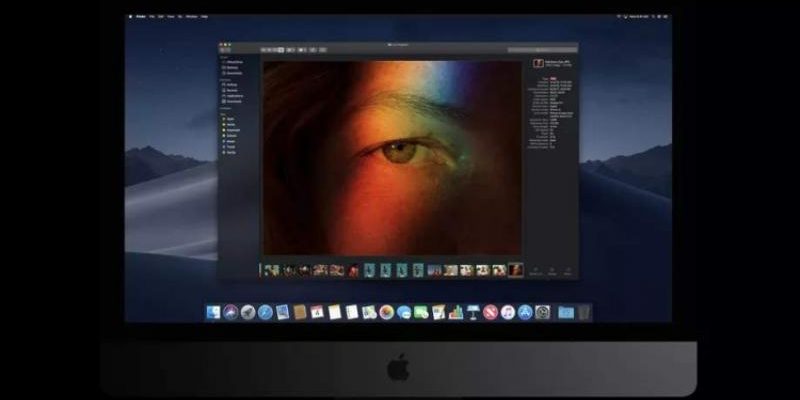The width and height of the screenshot is (800, 400).
Task: Launch the News app from dock
Action: (490, 312)
